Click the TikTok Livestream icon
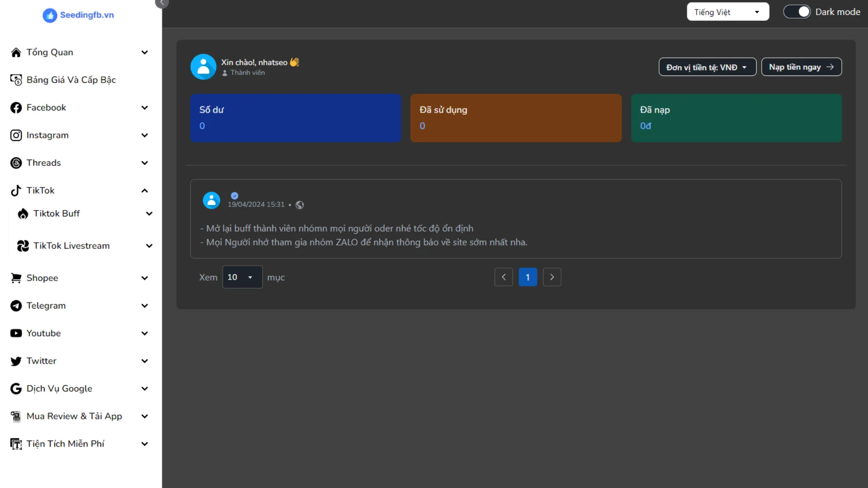Image resolution: width=868 pixels, height=488 pixels. tap(23, 246)
